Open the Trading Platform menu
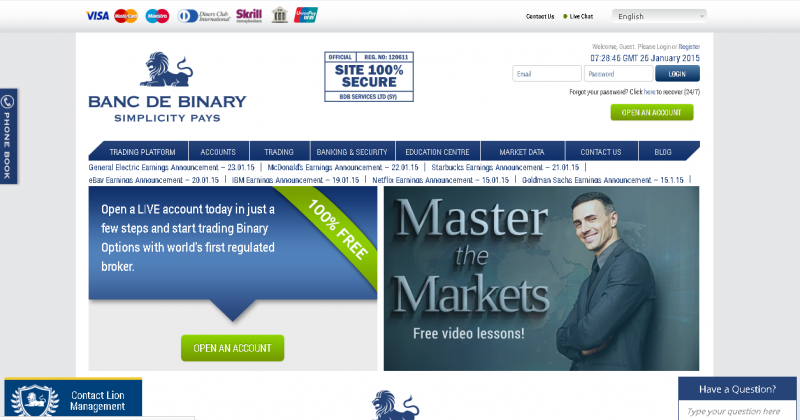 [x=142, y=152]
